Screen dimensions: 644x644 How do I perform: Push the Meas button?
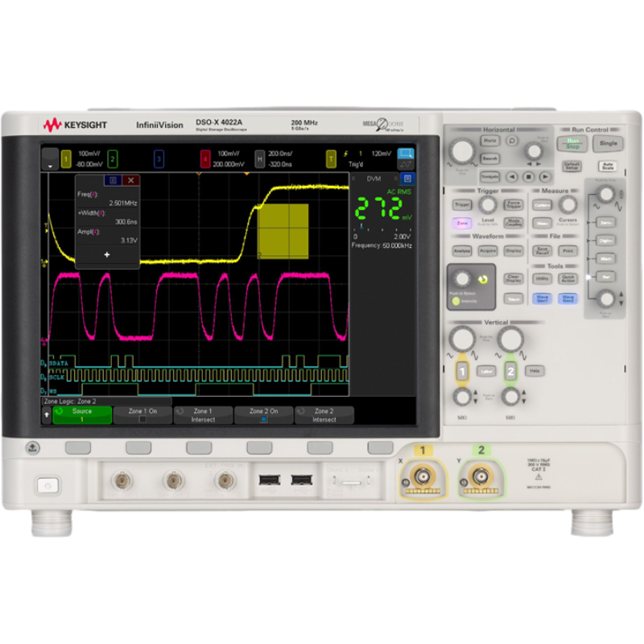[x=542, y=223]
